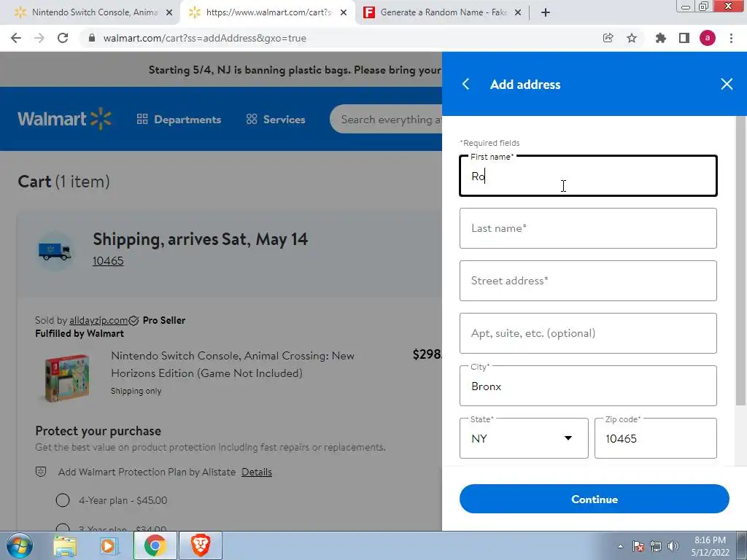Screen dimensions: 747x560
Task: Open Brave browser from taskbar
Action: [200, 545]
